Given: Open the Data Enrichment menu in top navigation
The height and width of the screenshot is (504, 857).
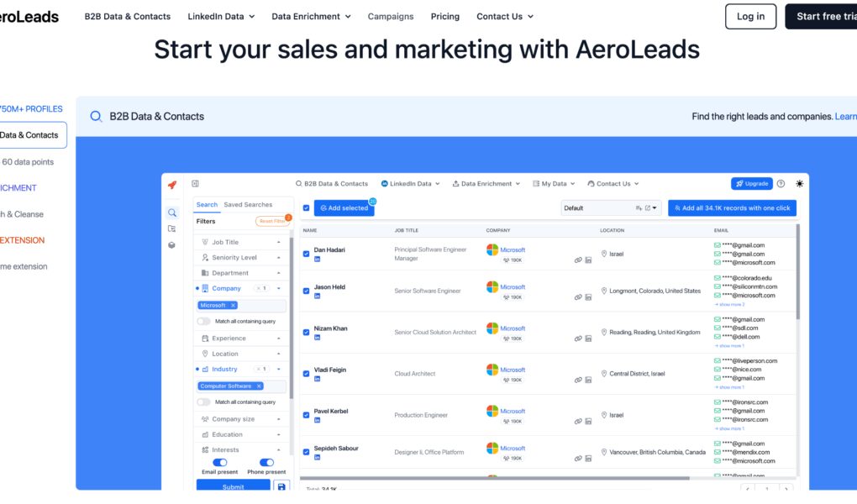Looking at the screenshot, I should [x=311, y=16].
